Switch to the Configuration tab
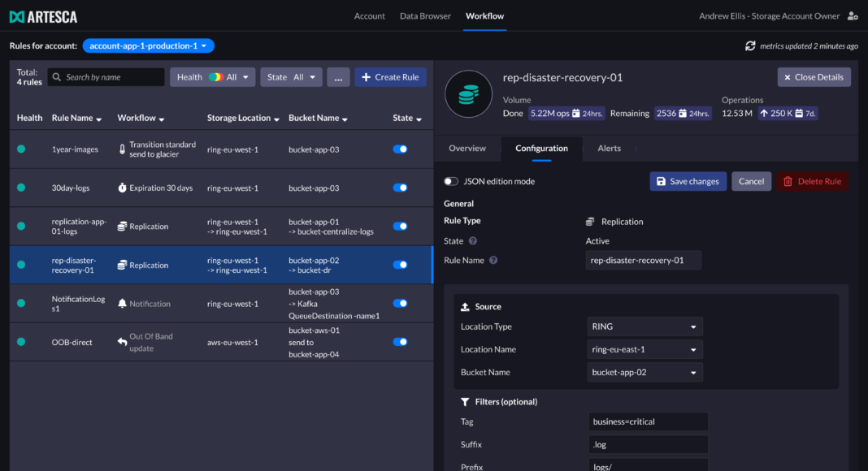This screenshot has width=868, height=471. point(541,148)
